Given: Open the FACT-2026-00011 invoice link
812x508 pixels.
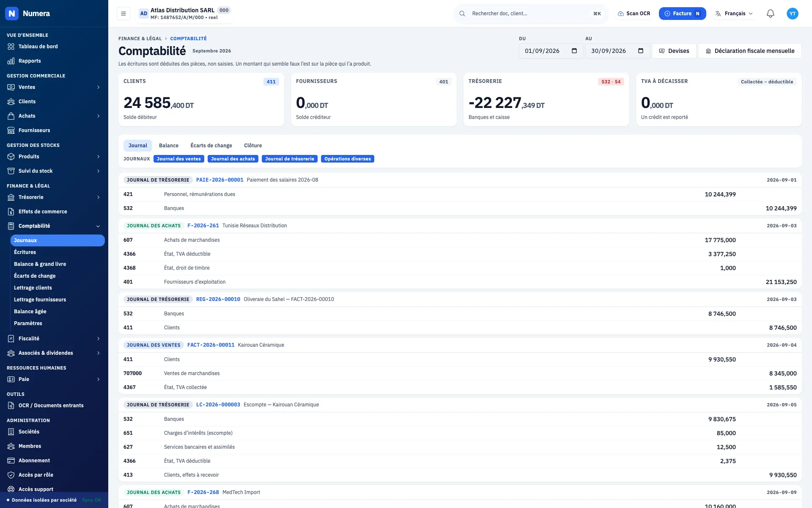Looking at the screenshot, I should tap(211, 345).
